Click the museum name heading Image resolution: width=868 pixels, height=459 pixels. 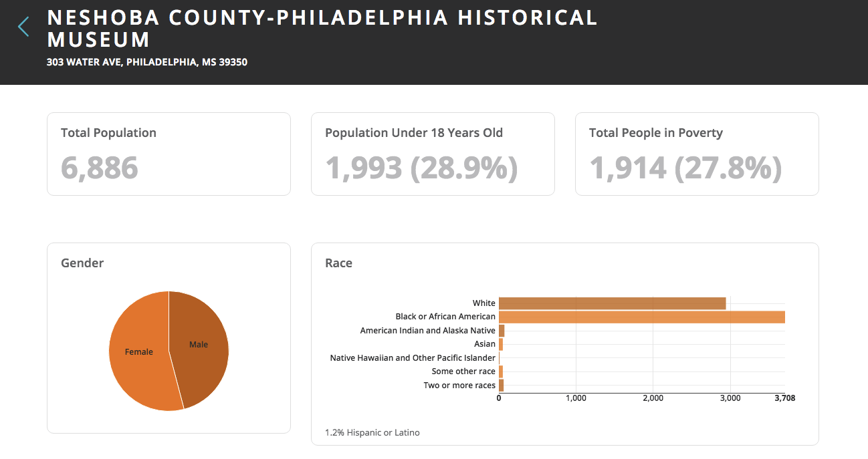click(322, 28)
